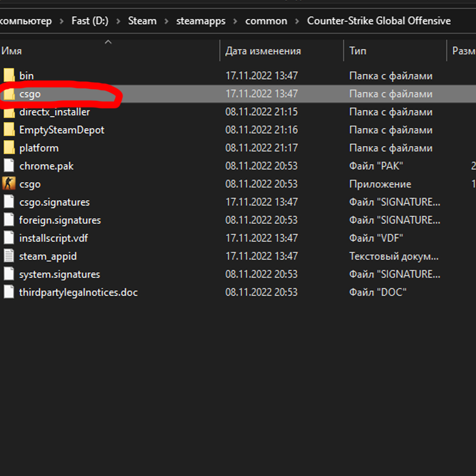
Task: Expand the chevron after common breadcrumb
Action: (297, 21)
